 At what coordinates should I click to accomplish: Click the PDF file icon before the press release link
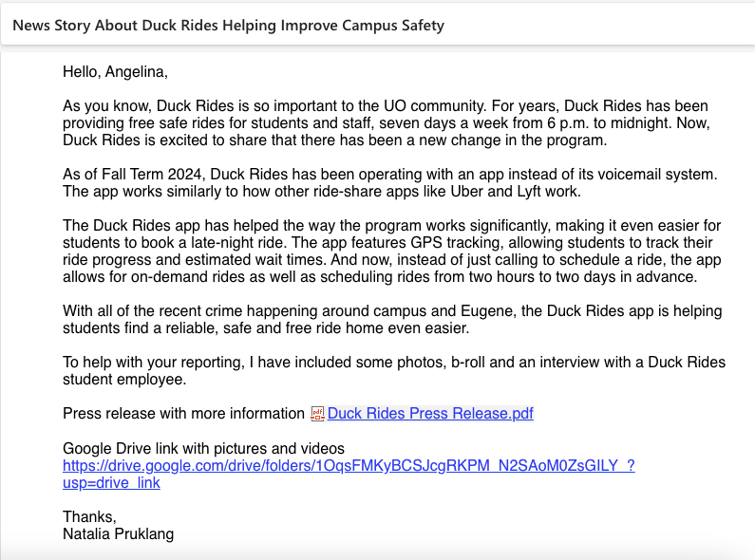[318, 414]
